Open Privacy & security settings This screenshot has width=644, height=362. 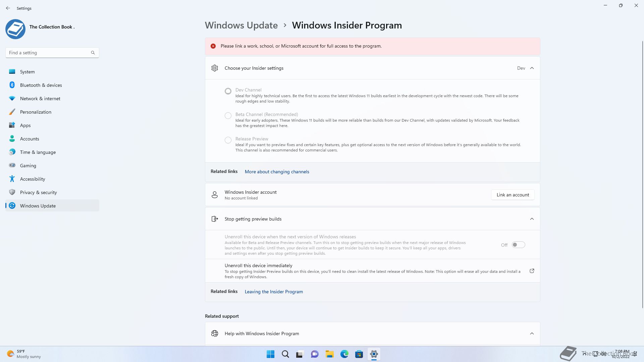[x=52, y=192]
